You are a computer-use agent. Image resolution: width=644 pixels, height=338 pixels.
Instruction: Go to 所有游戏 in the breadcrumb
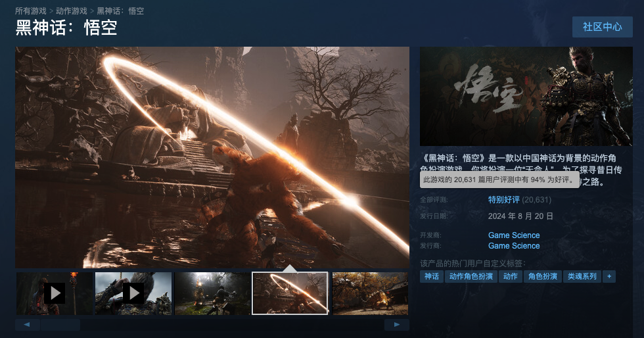point(31,11)
